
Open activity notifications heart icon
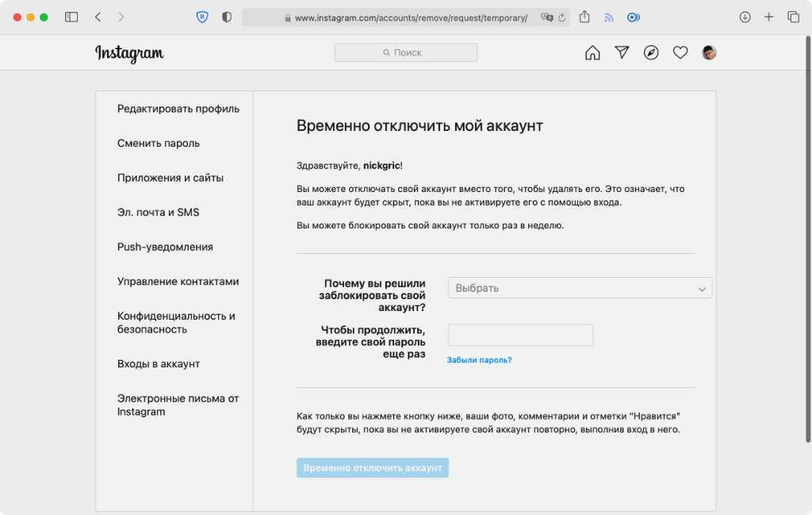(x=680, y=52)
